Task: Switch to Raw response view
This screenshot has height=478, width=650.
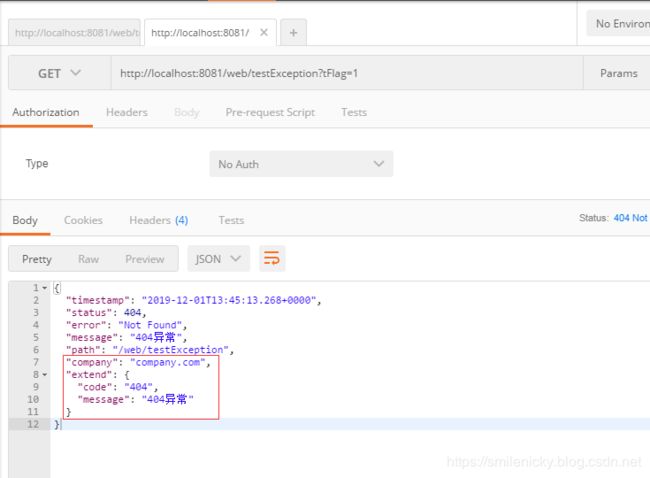Action: pos(88,259)
